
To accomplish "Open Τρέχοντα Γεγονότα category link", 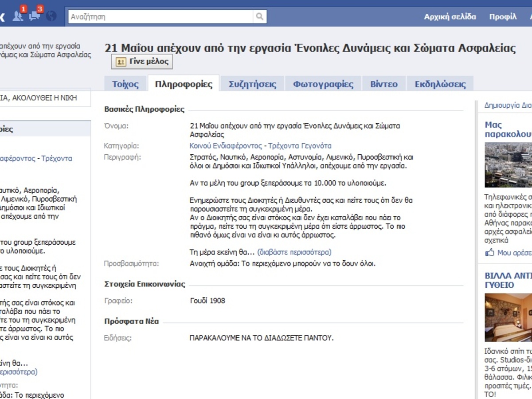I will (x=300, y=146).
